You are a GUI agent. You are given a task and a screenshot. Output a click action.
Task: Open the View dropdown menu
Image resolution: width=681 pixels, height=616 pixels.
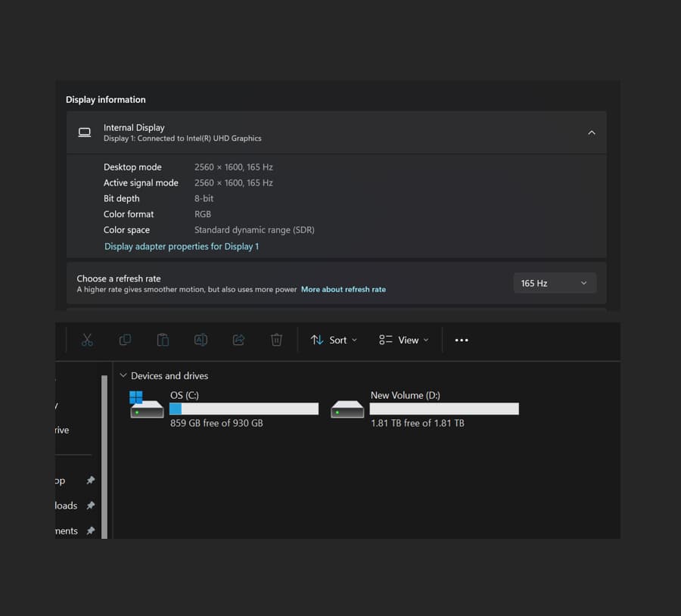[x=403, y=340]
